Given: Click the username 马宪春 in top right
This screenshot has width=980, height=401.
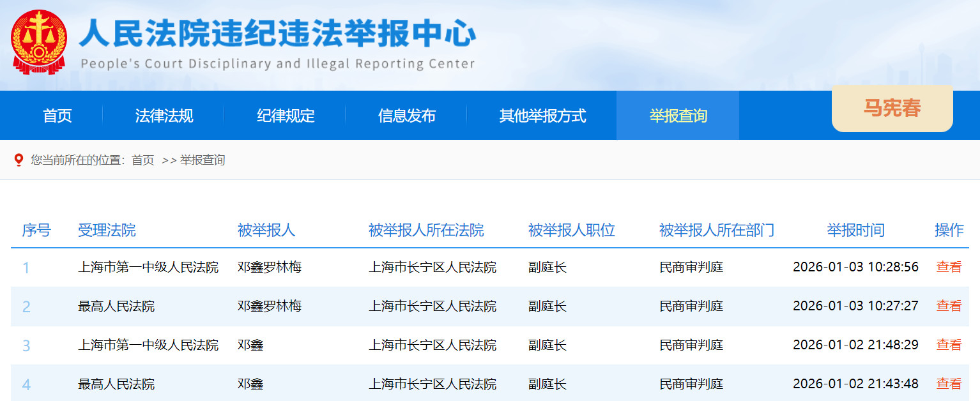Looking at the screenshot, I should point(892,109).
